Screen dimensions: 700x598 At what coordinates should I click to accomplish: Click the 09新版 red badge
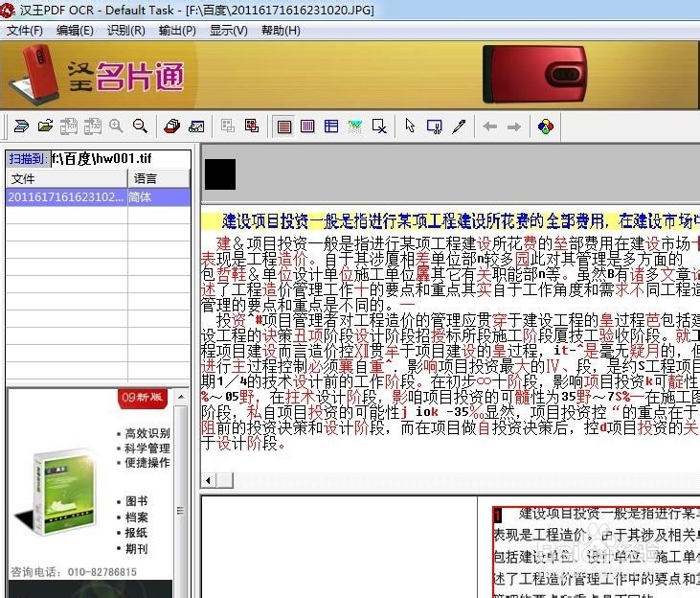143,398
